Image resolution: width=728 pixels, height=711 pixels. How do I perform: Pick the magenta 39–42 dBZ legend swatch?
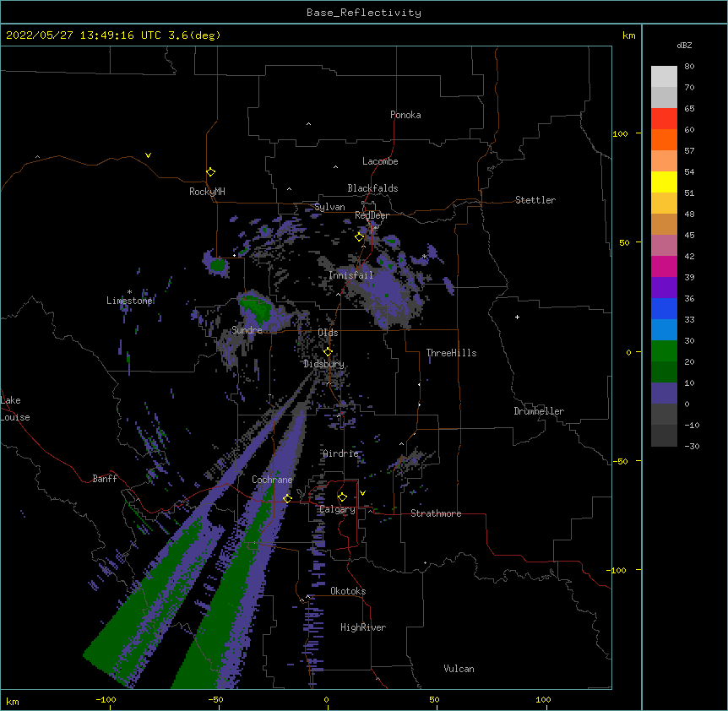click(664, 266)
